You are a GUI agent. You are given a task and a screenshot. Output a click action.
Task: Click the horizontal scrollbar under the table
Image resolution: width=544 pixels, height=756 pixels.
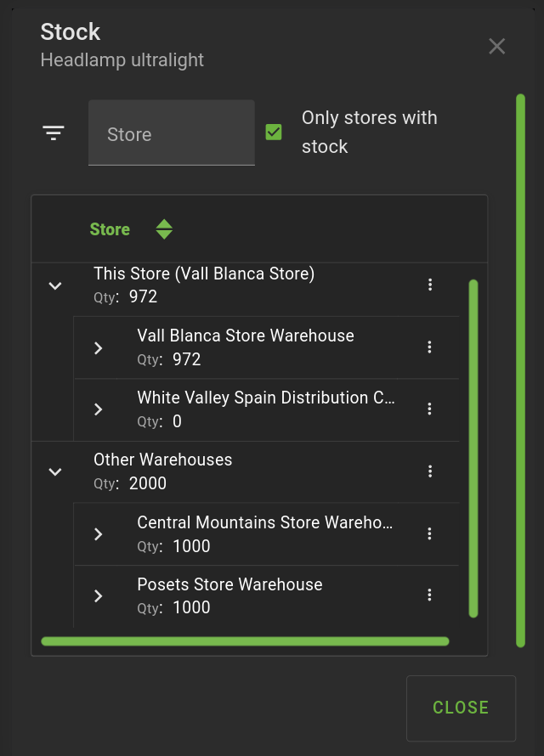click(245, 641)
